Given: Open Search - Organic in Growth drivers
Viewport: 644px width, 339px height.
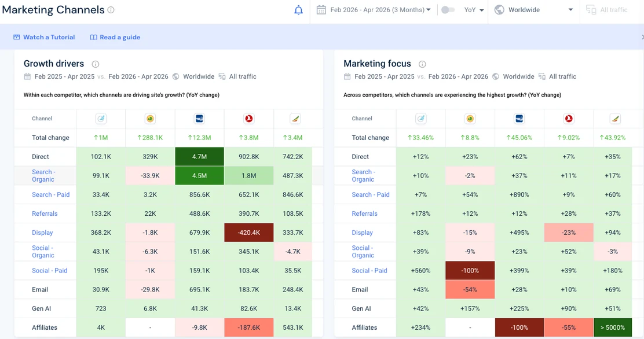Looking at the screenshot, I should pyautogui.click(x=43, y=176).
